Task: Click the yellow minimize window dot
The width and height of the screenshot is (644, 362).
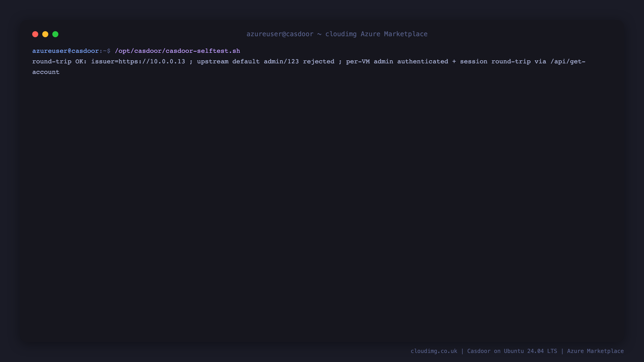Action: [x=45, y=34]
